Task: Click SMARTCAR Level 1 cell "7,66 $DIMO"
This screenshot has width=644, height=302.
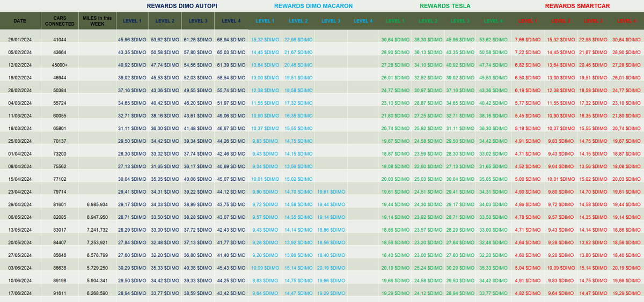Action: click(528, 40)
